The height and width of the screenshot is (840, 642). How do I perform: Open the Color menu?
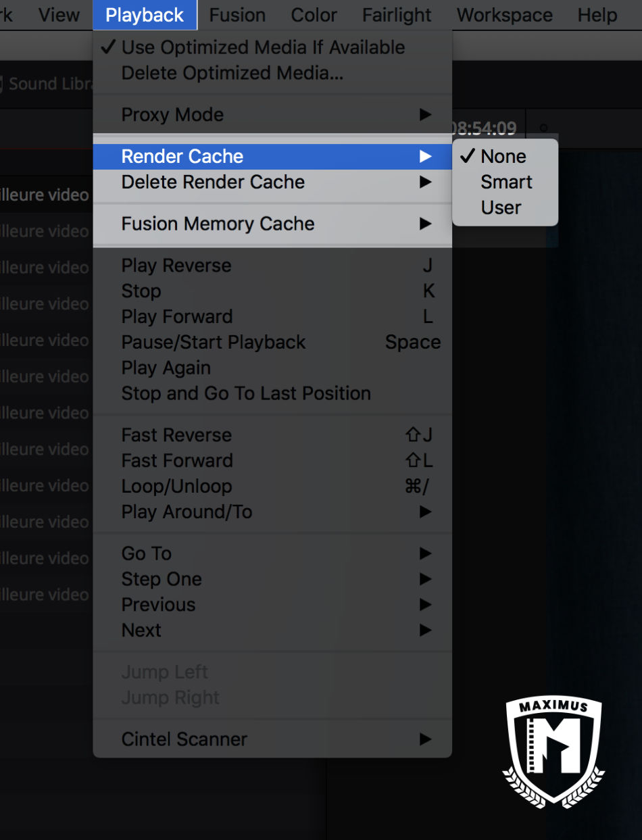point(314,15)
